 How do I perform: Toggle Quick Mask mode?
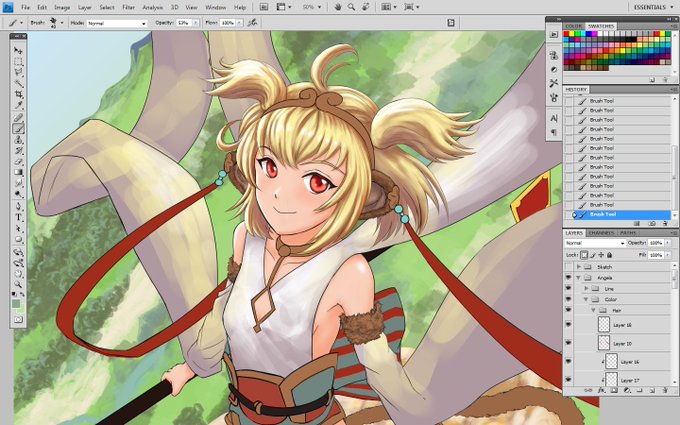pyautogui.click(x=18, y=320)
